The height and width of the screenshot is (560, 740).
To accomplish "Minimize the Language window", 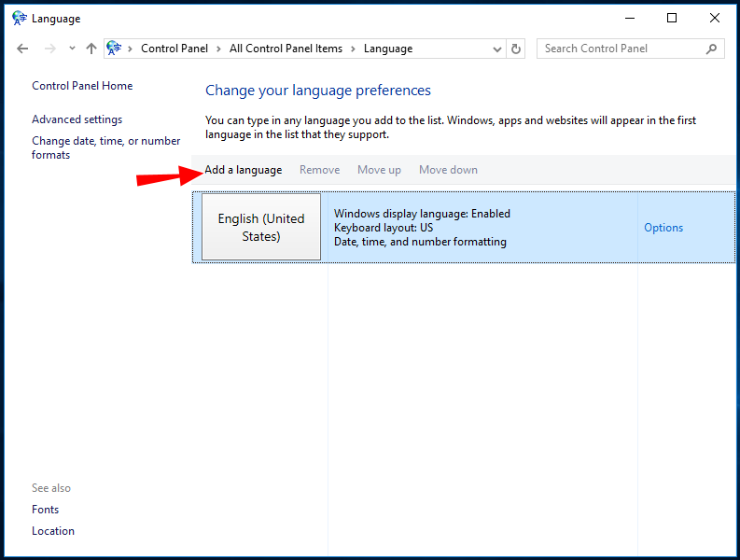I will click(x=630, y=18).
